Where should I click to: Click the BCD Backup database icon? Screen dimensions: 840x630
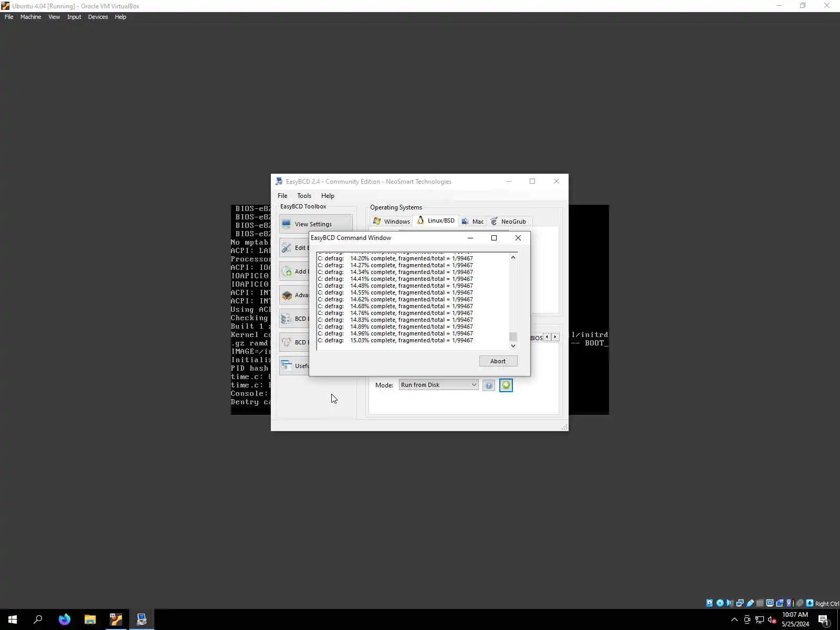tap(287, 319)
